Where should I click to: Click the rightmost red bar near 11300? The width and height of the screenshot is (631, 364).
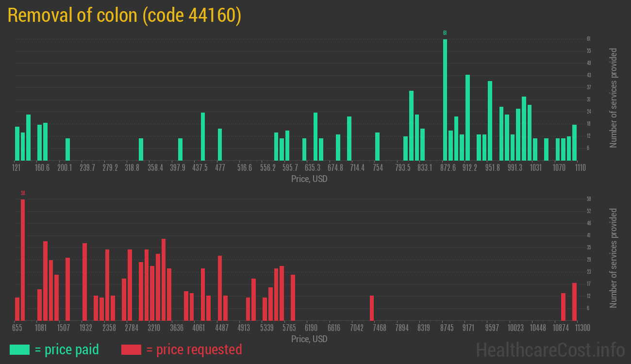pos(574,301)
